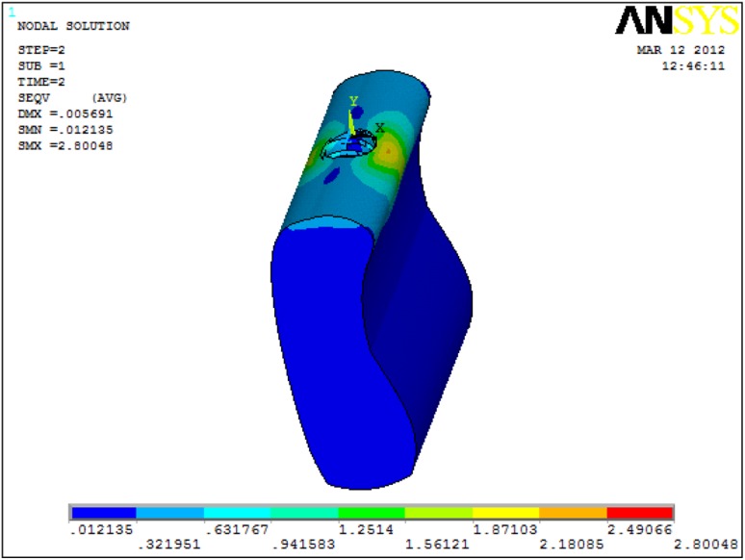The height and width of the screenshot is (560, 745).
Task: Click the yellow legend color band
Action: click(505, 513)
